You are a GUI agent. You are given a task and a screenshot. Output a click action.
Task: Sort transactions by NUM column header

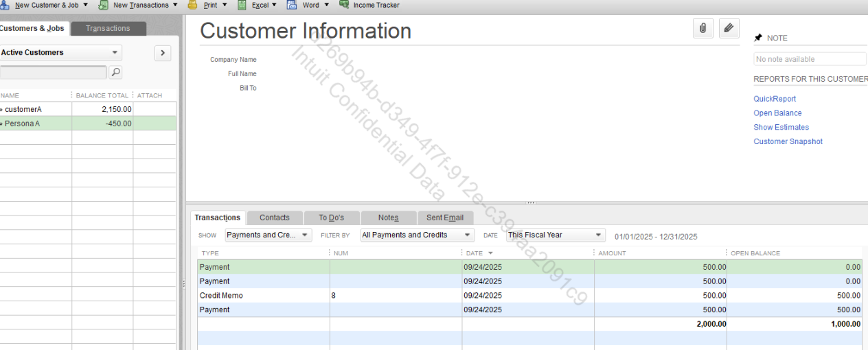tap(396, 253)
